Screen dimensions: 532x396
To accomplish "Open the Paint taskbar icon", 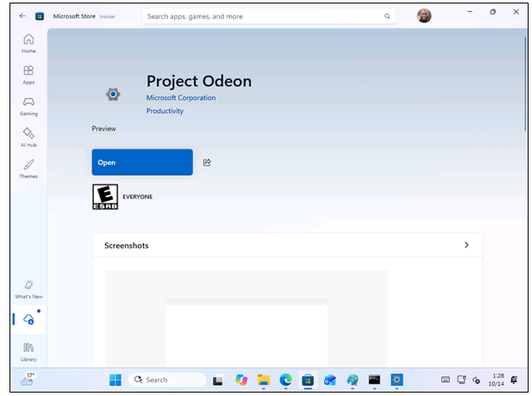I will [x=353, y=380].
